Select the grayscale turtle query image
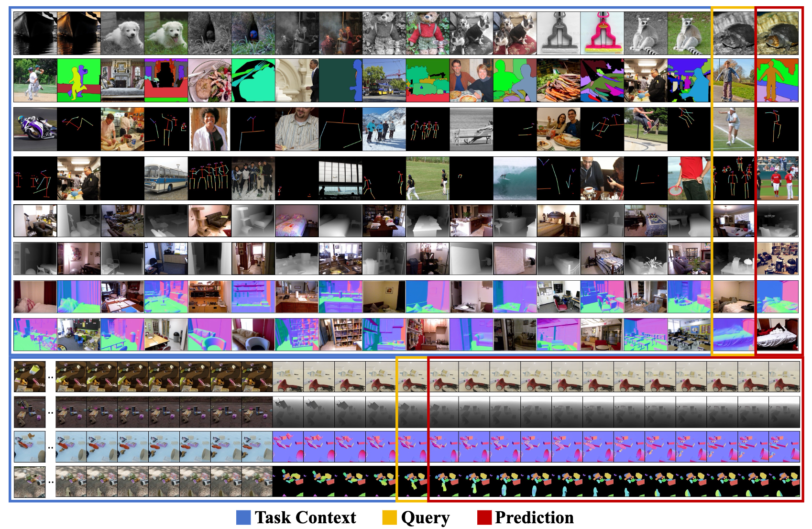812x529 pixels. point(733,33)
